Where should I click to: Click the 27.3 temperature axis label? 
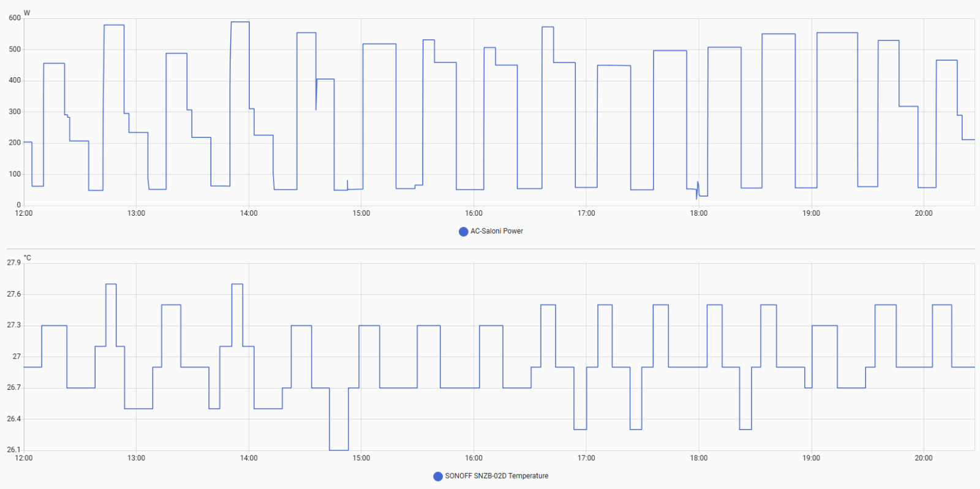click(x=13, y=325)
